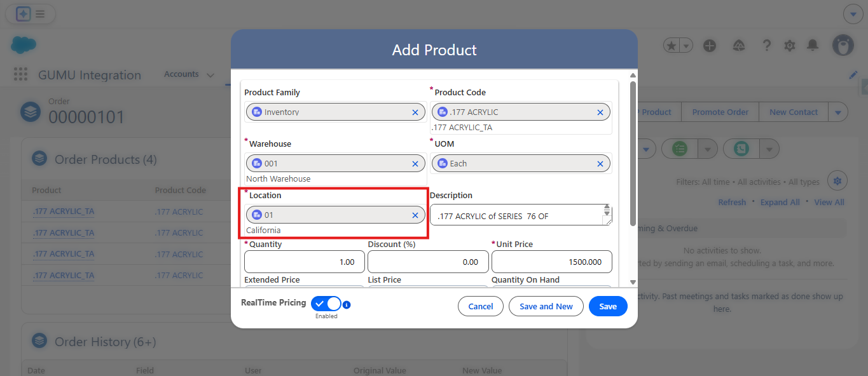The height and width of the screenshot is (376, 868).
Task: Clear the UOM Each selection
Action: pyautogui.click(x=600, y=164)
